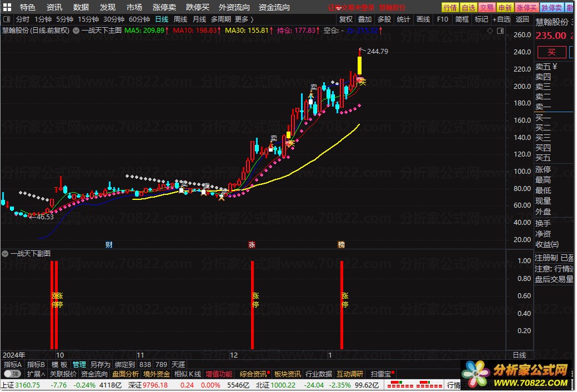Open the main grid menu icon
This screenshot has width=577, height=392.
[7, 7]
